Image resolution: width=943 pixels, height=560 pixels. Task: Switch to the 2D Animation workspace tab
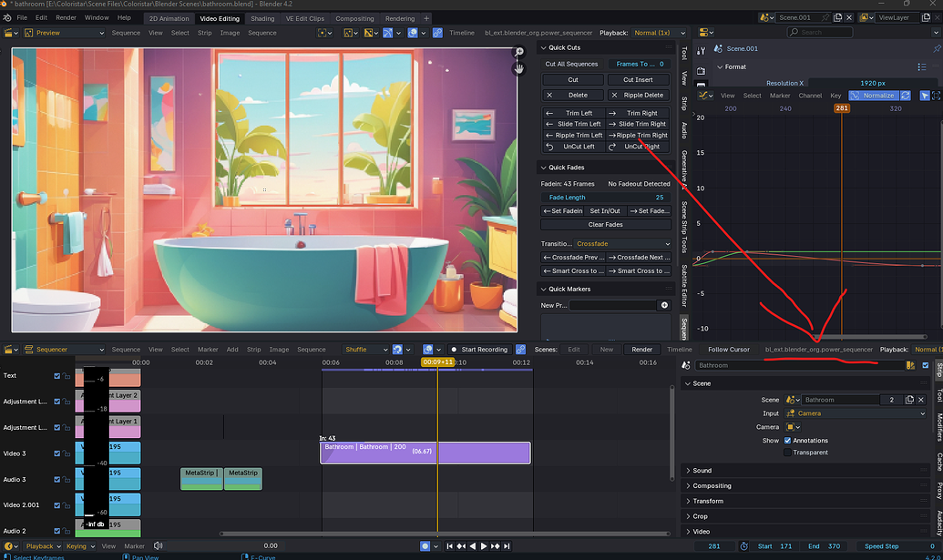tap(169, 18)
